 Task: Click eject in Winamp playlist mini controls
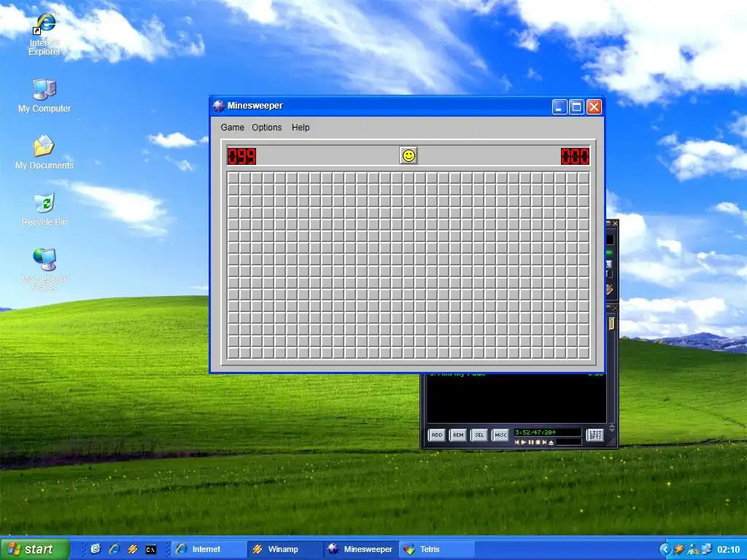tap(551, 443)
